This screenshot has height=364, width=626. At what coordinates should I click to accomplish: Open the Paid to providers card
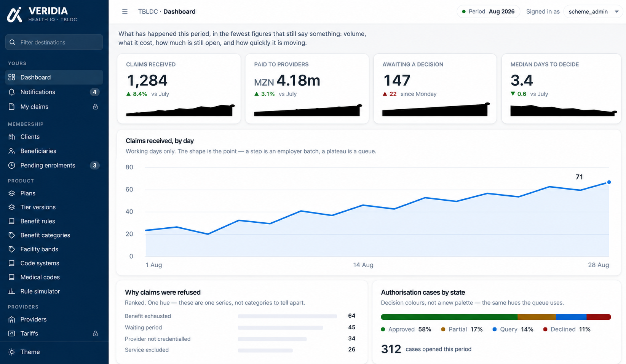click(x=307, y=89)
